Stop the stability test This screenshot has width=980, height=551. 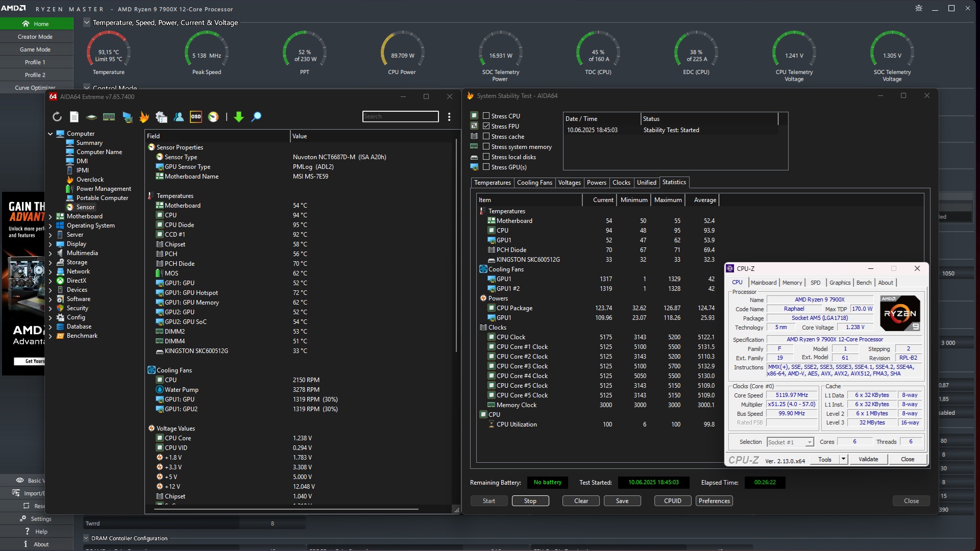click(530, 501)
